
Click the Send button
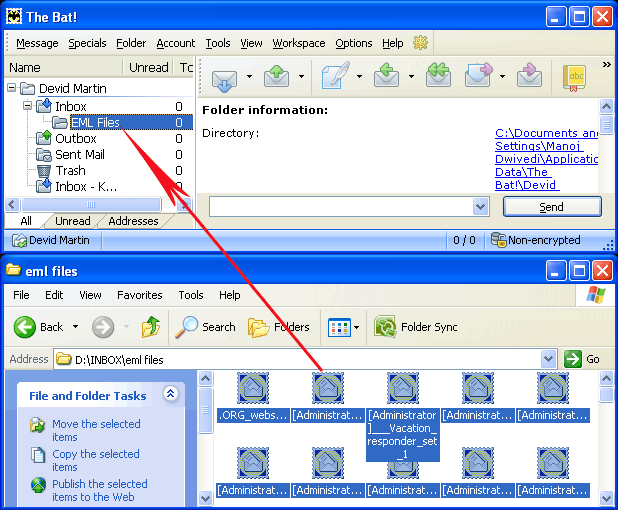click(x=552, y=207)
